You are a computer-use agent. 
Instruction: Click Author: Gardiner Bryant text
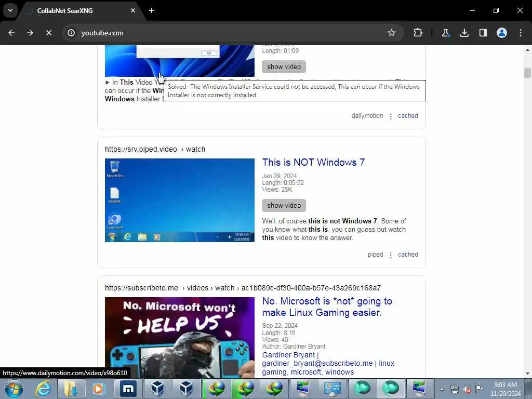294,347
